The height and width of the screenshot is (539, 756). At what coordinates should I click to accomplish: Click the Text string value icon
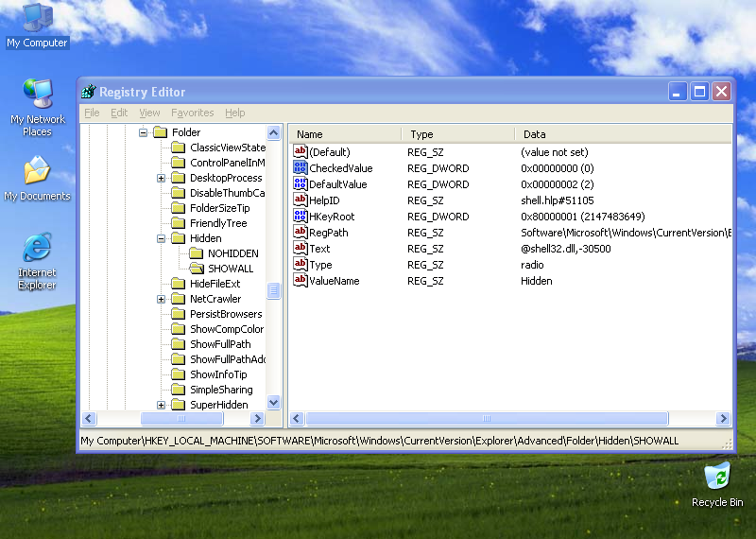(x=300, y=248)
